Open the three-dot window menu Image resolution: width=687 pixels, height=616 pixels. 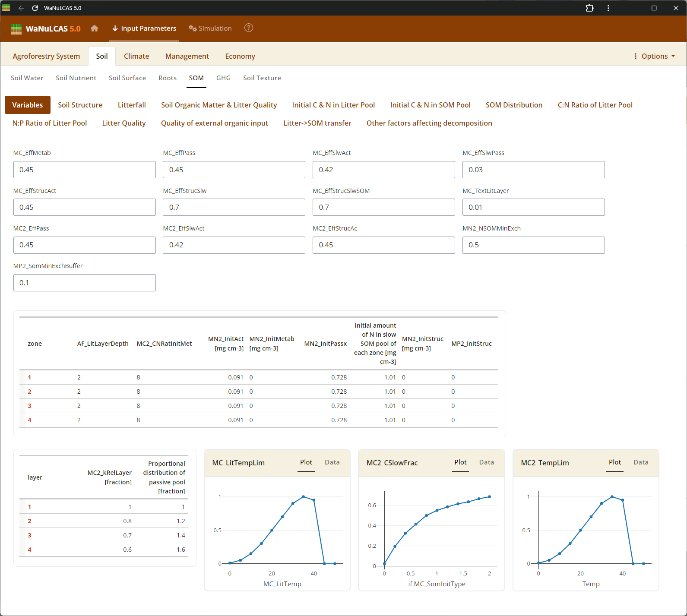[x=608, y=8]
